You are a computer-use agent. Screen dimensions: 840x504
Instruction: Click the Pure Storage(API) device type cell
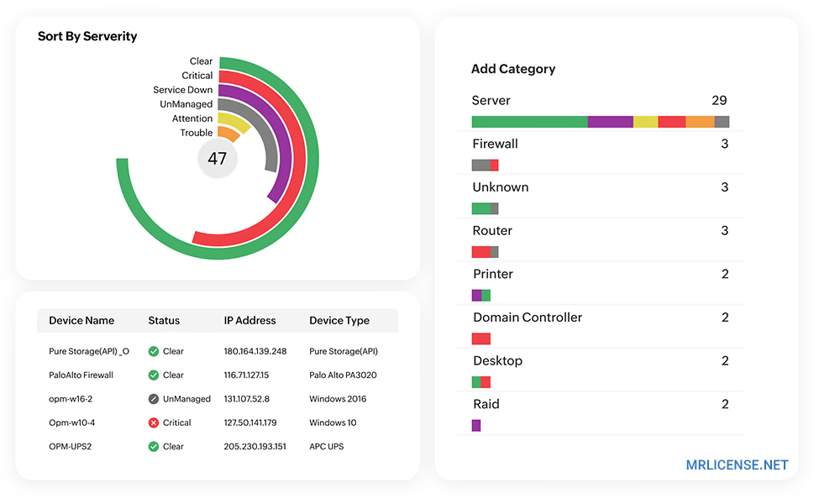pyautogui.click(x=344, y=351)
